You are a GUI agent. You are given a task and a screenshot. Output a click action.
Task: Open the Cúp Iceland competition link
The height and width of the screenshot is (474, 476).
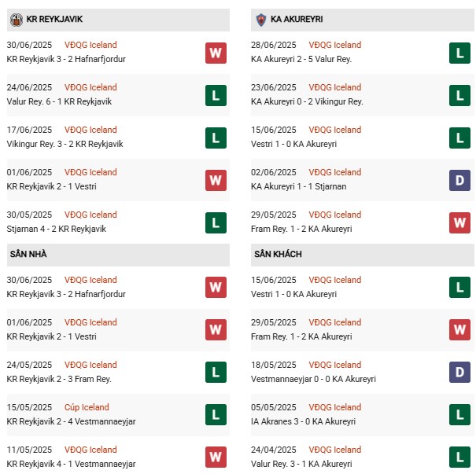[87, 407]
